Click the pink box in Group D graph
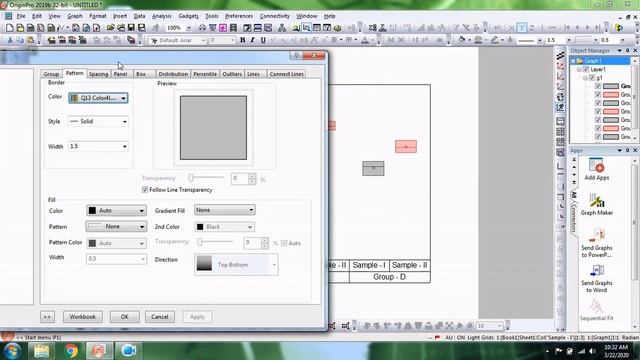Screen dimensions: 640x360 [x=406, y=147]
